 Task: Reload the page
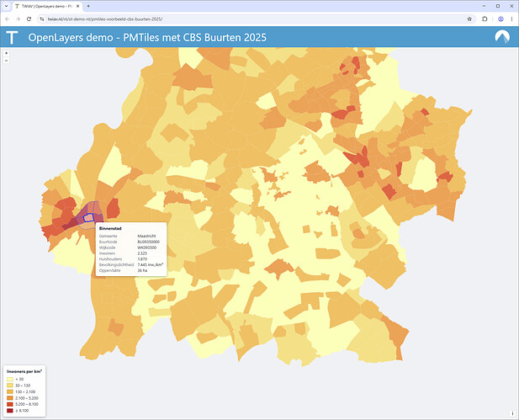(29, 19)
